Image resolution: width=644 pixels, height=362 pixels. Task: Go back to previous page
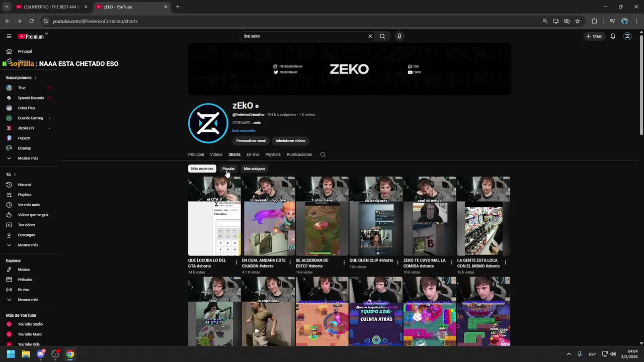point(7,21)
